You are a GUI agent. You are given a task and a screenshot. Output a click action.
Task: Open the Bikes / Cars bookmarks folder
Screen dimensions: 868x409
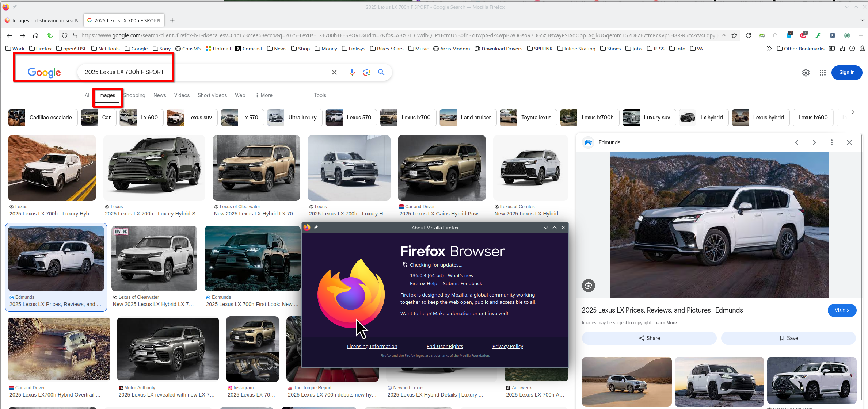tap(387, 49)
